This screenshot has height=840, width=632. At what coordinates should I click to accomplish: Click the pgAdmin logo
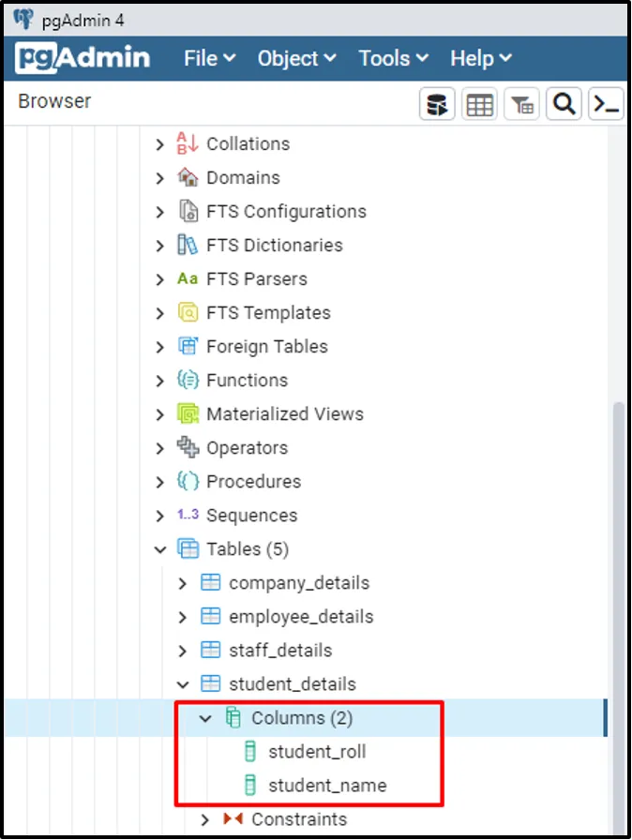83,58
